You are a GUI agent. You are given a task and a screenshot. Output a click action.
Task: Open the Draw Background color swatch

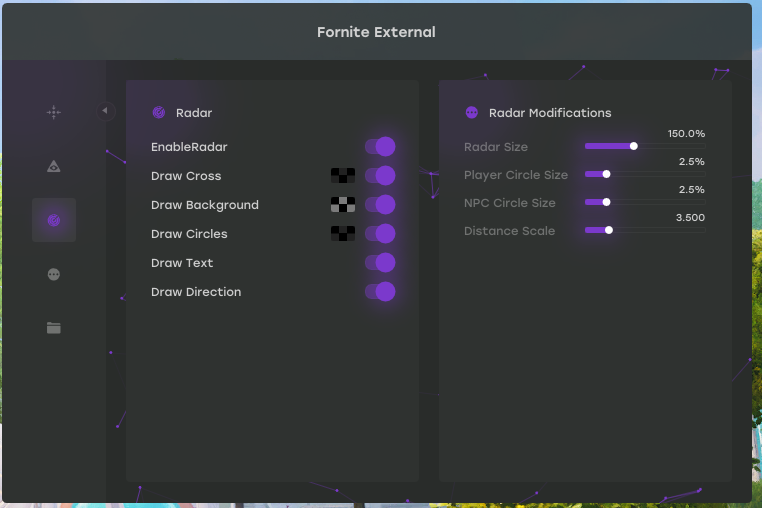coord(343,205)
